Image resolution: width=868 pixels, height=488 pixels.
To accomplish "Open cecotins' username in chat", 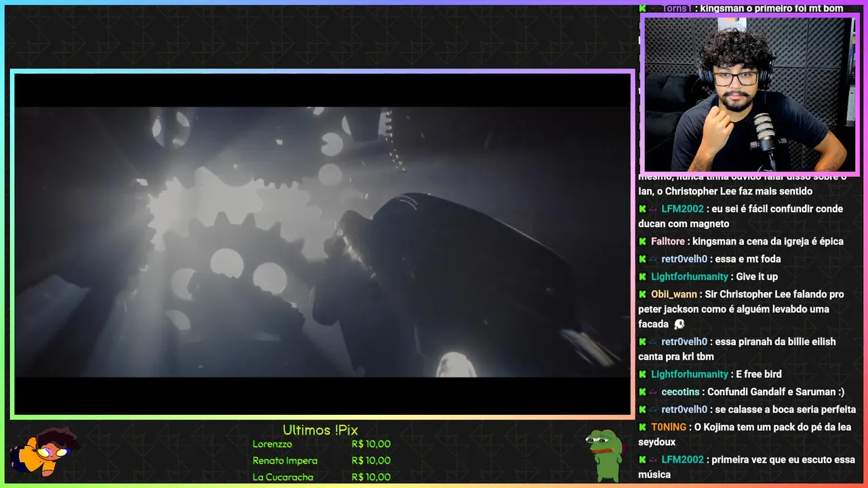I will (x=680, y=392).
